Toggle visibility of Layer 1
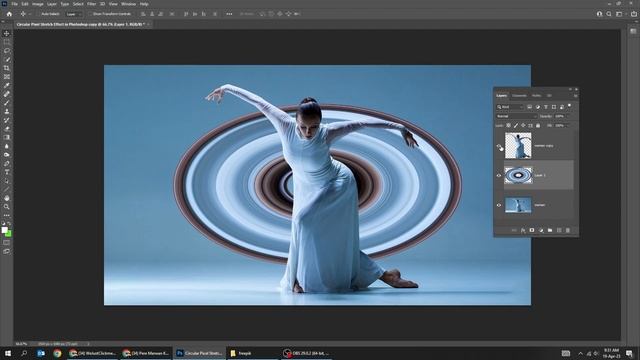 (x=499, y=176)
